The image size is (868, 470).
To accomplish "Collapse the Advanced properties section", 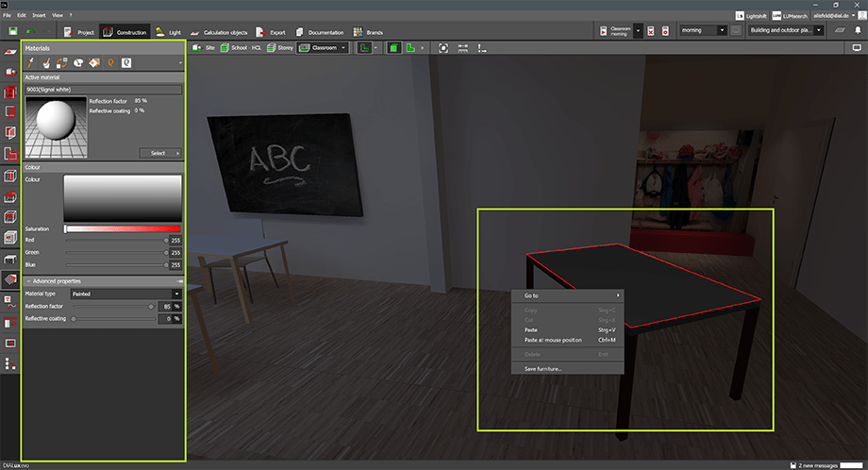I will coord(28,281).
